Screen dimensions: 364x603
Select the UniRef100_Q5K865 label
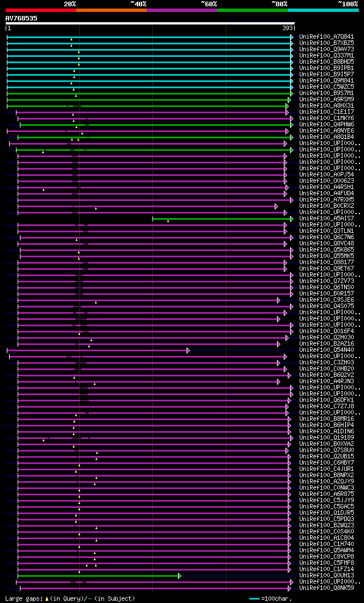[x=327, y=249]
